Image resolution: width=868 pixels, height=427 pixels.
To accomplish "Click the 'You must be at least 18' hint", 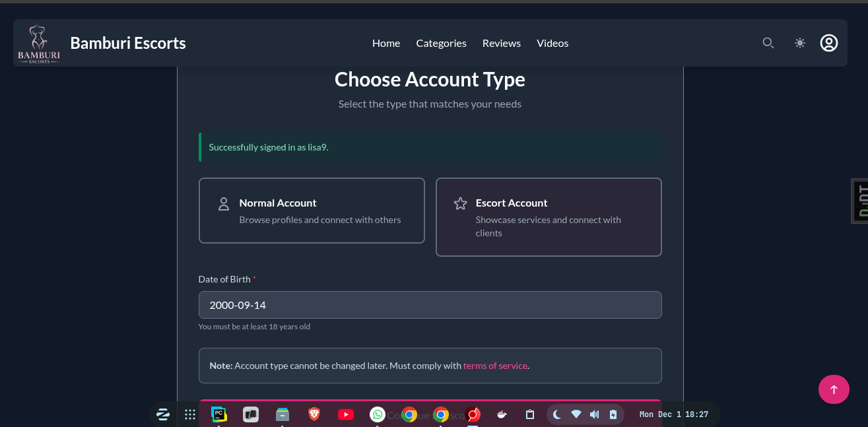I will 254,327.
